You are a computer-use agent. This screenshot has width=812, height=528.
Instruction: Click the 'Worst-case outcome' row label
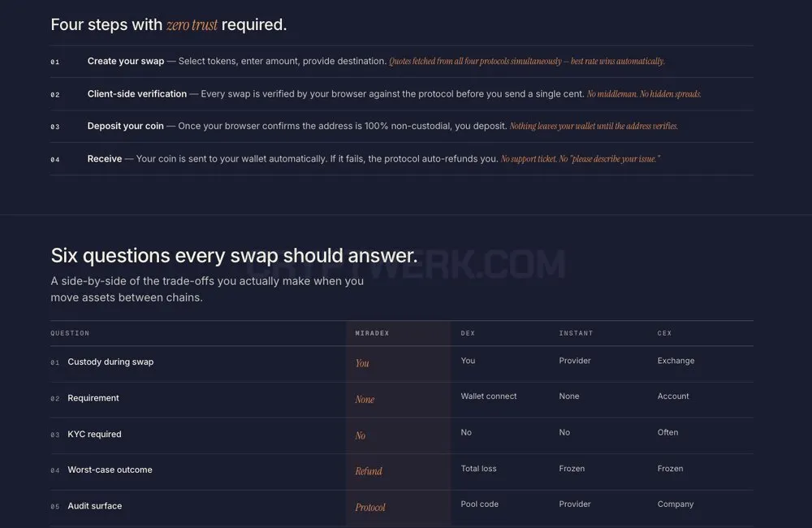click(110, 470)
